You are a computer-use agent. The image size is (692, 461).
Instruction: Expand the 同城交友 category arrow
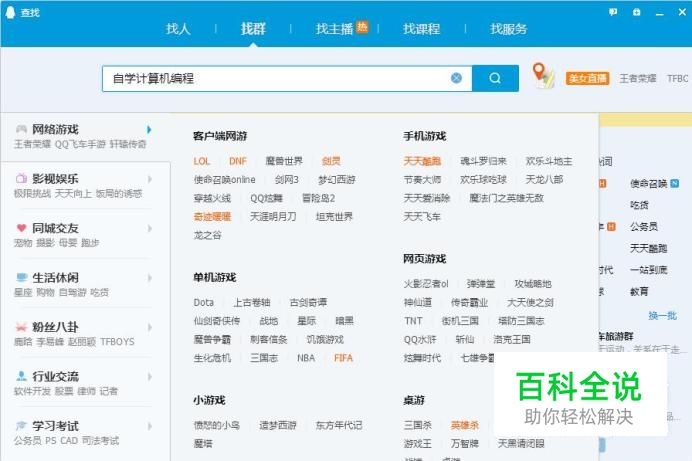[149, 228]
